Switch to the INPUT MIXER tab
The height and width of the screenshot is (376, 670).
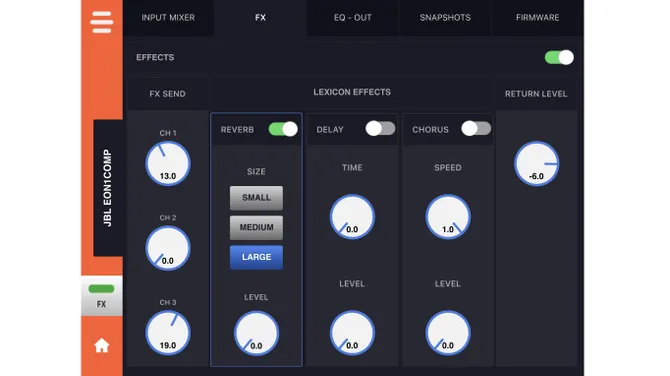168,18
